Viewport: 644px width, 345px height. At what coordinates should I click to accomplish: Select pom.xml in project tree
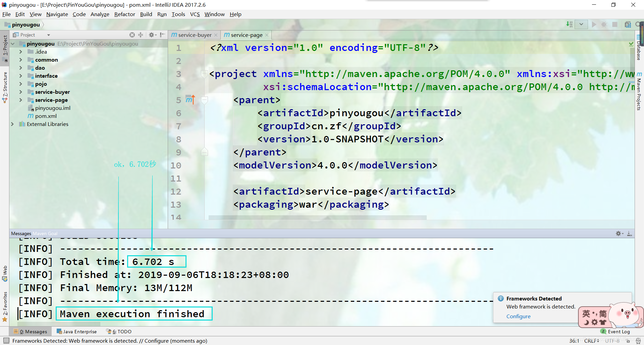point(42,116)
